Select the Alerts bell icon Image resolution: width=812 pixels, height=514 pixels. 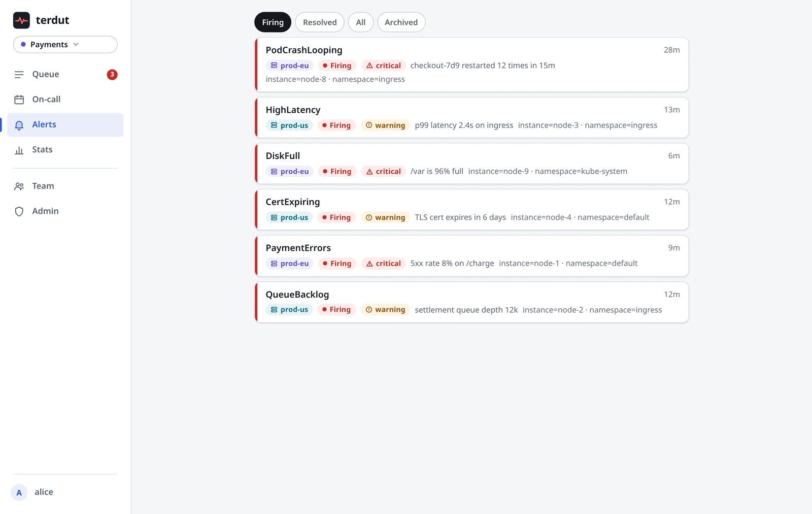tap(19, 125)
